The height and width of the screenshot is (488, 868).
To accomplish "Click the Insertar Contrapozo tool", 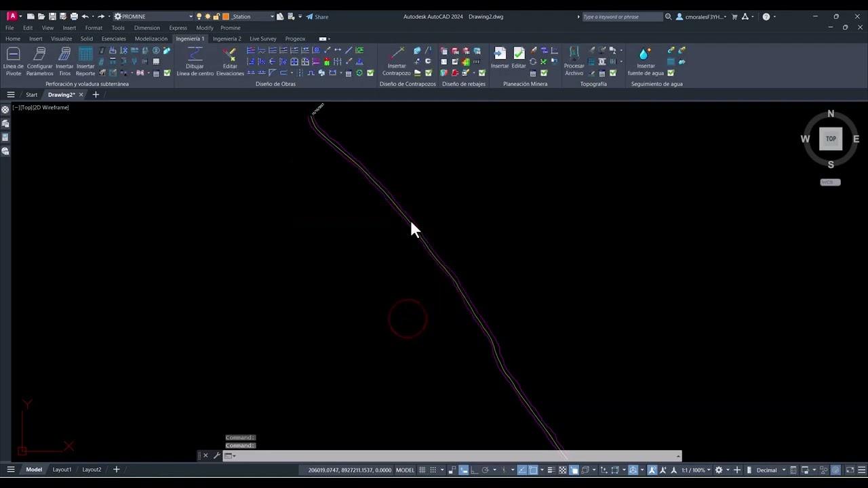I will pyautogui.click(x=397, y=61).
